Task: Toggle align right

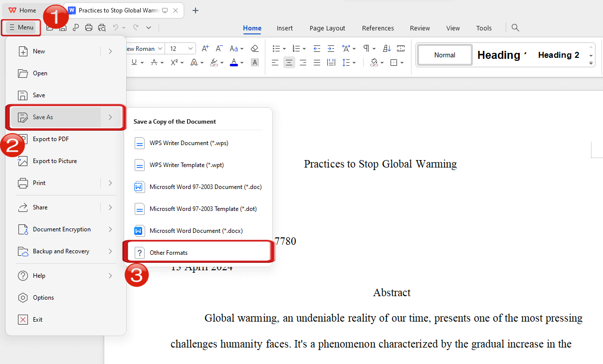Action: click(x=303, y=62)
